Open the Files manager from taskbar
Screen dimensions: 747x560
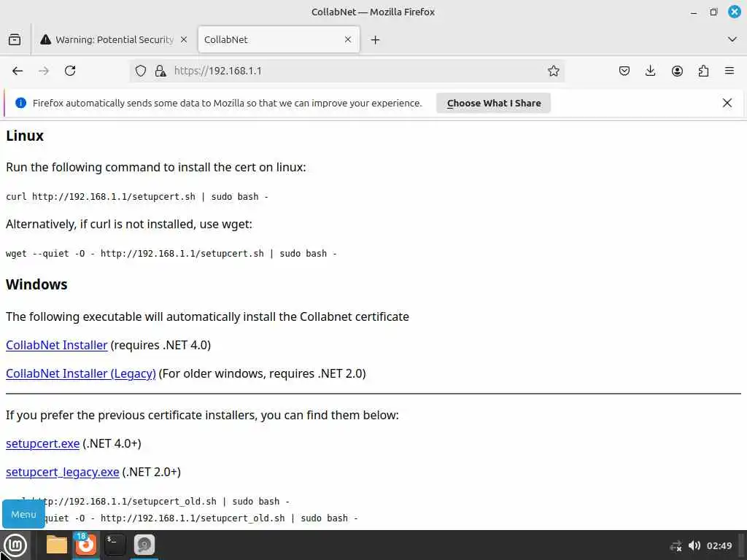coord(57,545)
